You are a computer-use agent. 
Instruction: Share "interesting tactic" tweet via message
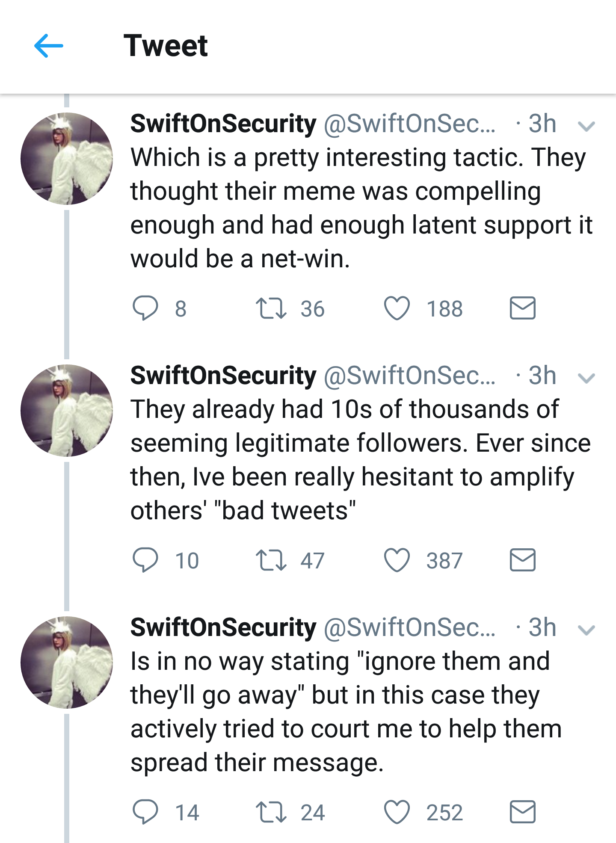(522, 308)
